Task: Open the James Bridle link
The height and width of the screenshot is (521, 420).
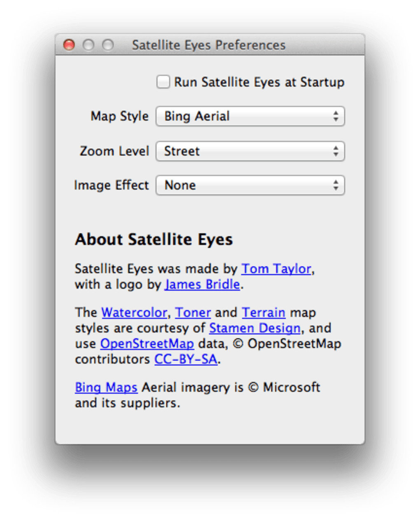Action: point(202,285)
